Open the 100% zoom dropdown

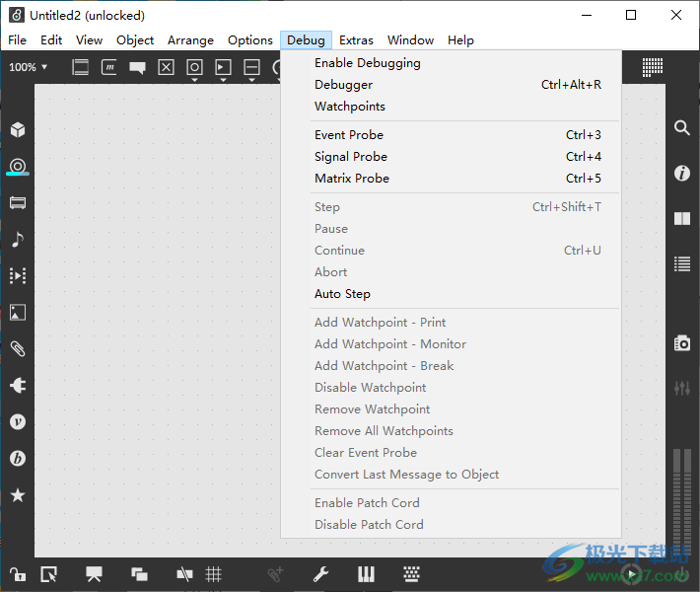pos(29,67)
